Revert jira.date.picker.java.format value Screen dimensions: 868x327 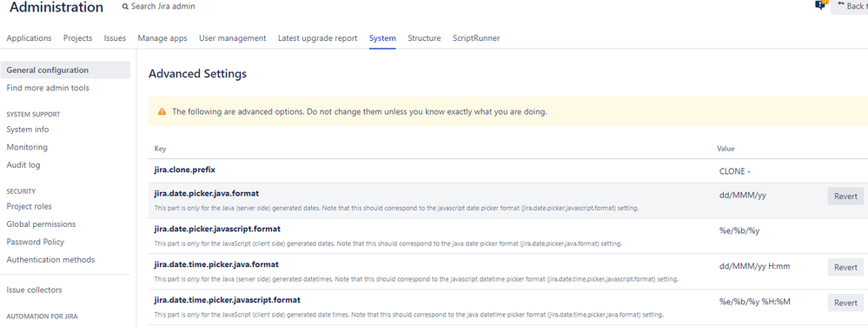click(845, 196)
